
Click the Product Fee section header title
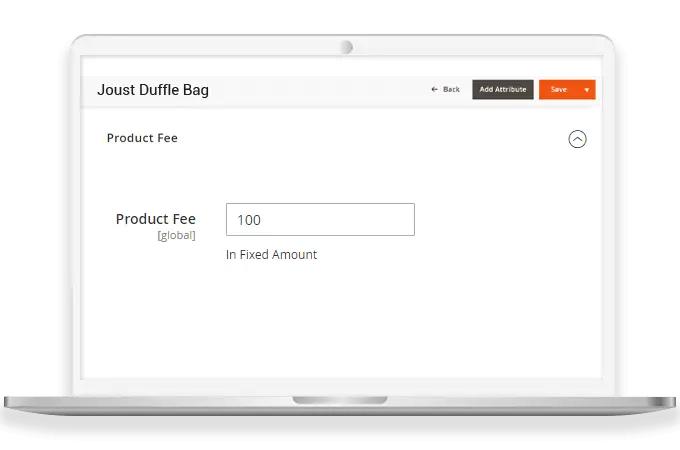[x=142, y=138]
